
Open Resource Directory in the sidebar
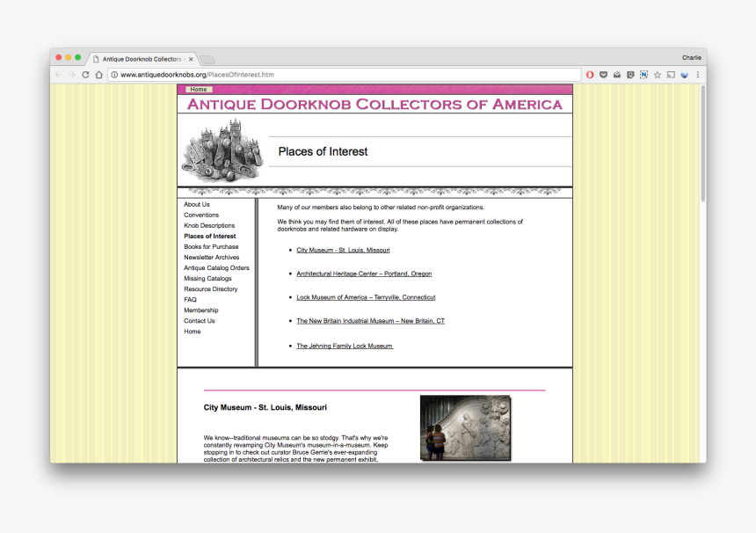(211, 289)
